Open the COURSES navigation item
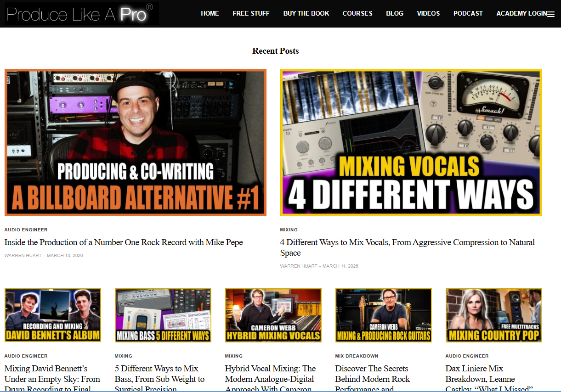 pyautogui.click(x=357, y=13)
